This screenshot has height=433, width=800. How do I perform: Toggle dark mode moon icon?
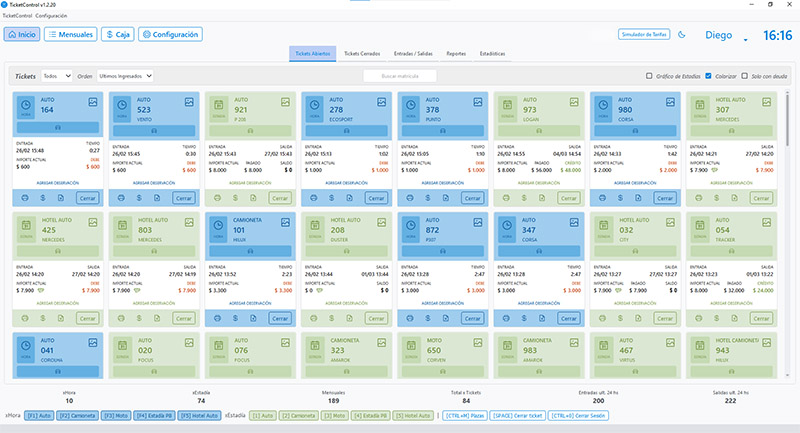pos(681,34)
